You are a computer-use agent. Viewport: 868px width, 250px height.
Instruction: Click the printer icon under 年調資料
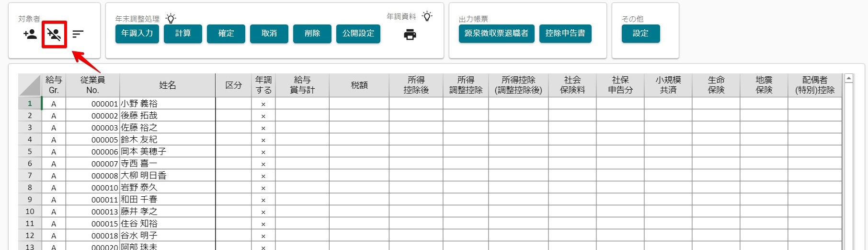tap(410, 35)
